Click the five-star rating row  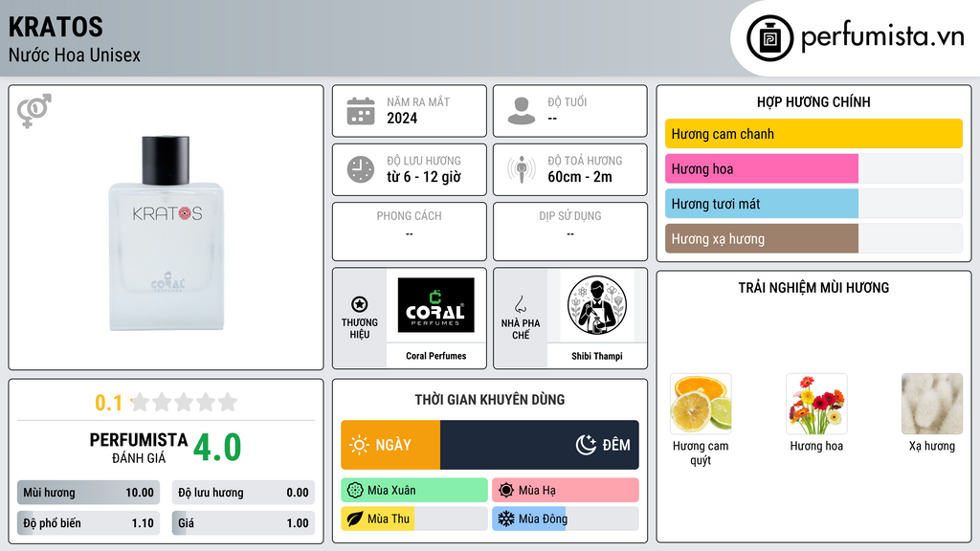[x=185, y=403]
